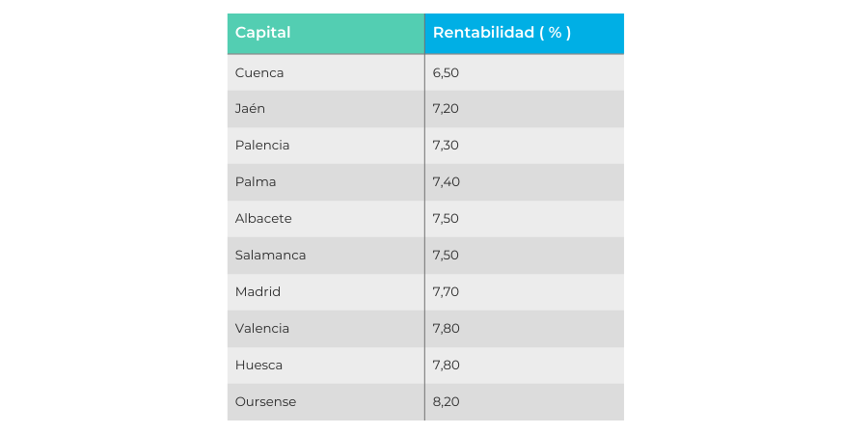Click the 7,80 value for Huesca
The width and height of the screenshot is (868, 434).
coord(446,366)
